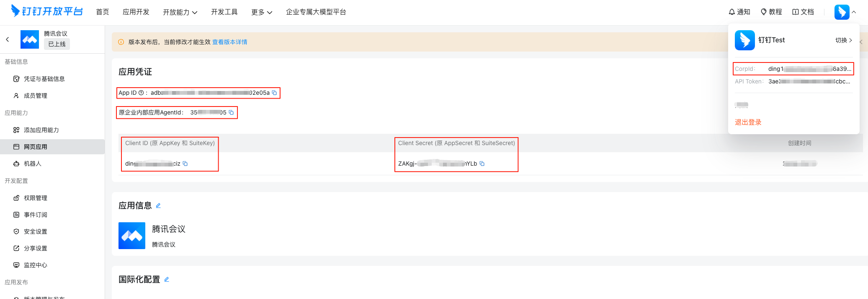
Task: Click the App ID help question icon
Action: pos(141,93)
